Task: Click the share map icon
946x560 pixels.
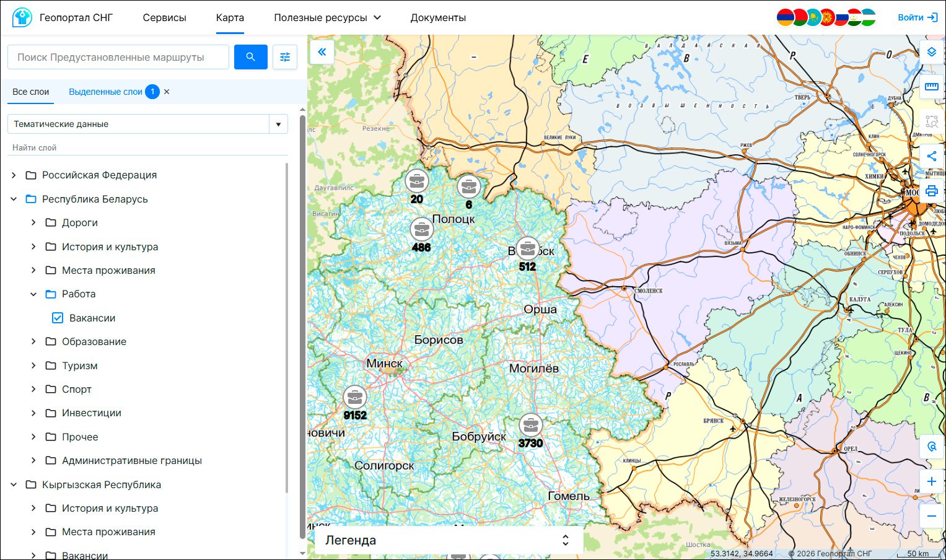Action: (x=931, y=156)
